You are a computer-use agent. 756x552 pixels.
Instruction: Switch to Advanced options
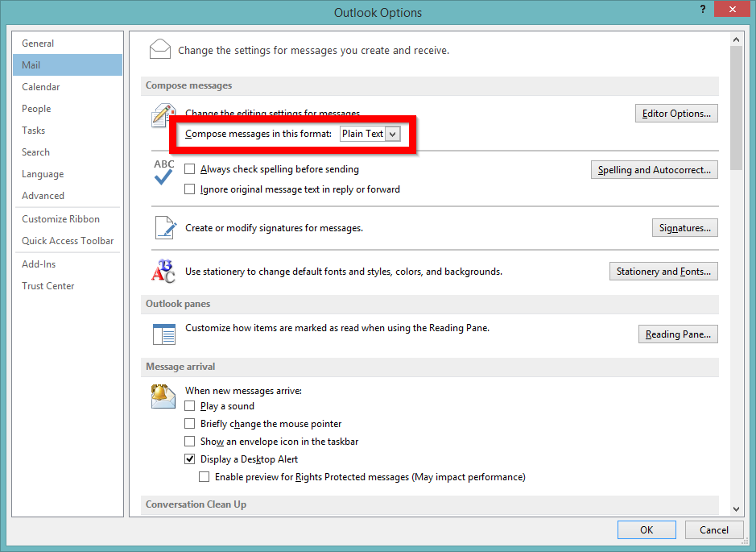68,196
